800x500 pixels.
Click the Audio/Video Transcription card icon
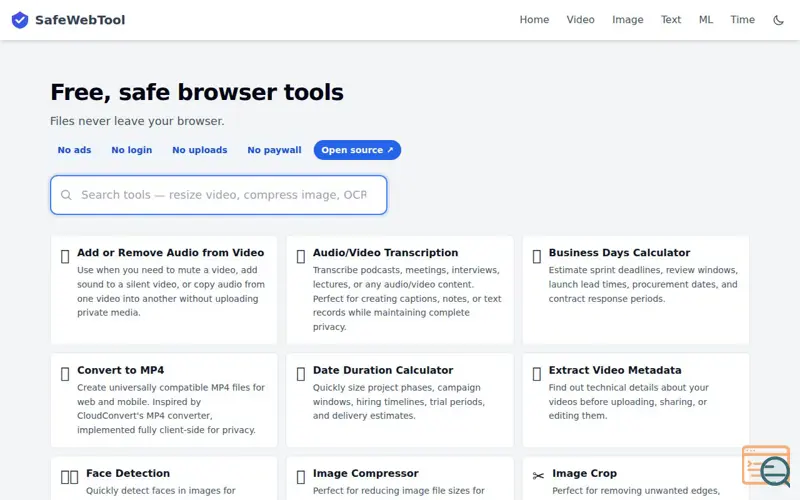301,256
